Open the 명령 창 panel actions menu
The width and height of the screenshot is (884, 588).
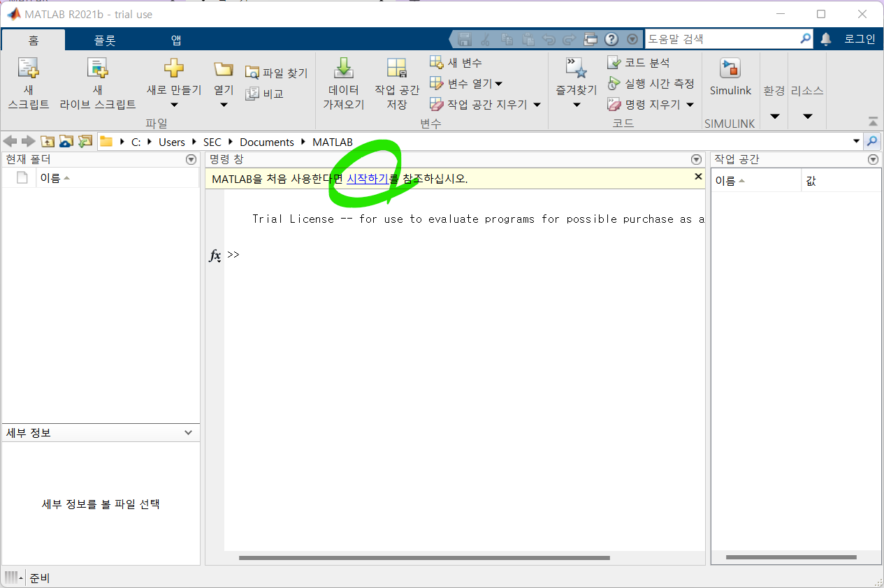point(696,160)
